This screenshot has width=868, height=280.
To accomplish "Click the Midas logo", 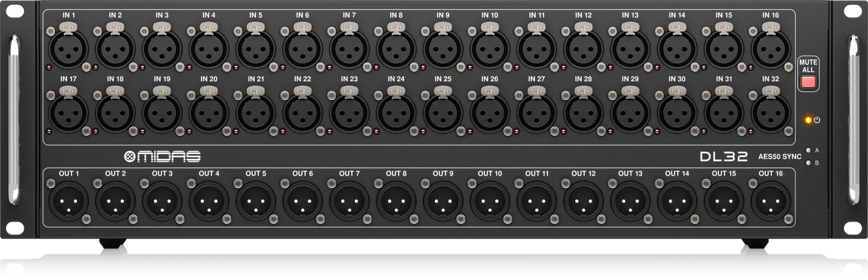I will coord(162,156).
